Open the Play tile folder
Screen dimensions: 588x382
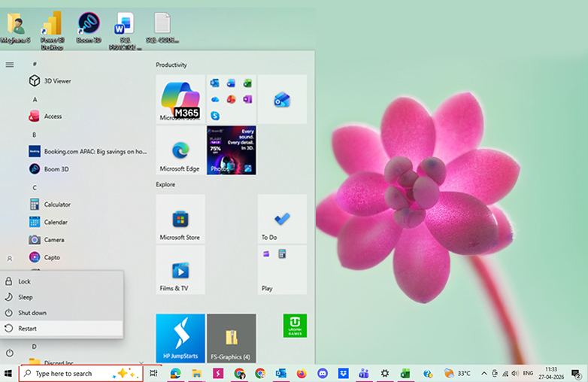[x=282, y=270]
